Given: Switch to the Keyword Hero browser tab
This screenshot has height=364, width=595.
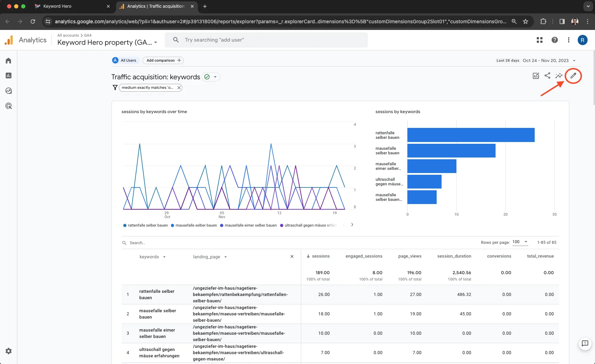Looking at the screenshot, I should [72, 6].
